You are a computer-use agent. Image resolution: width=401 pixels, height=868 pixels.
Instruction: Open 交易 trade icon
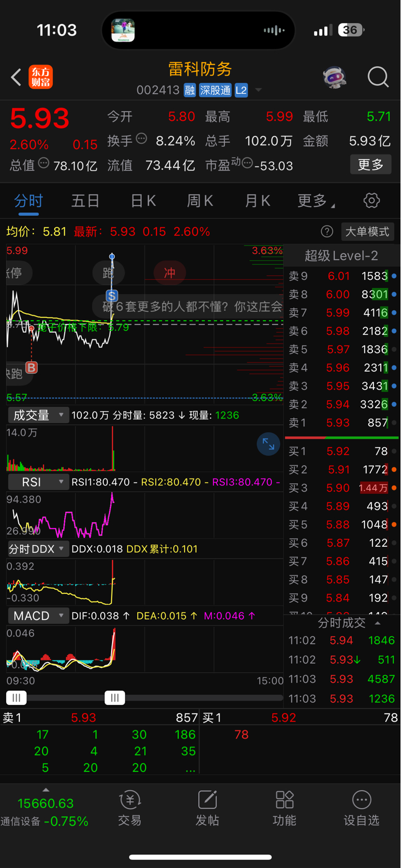point(129,809)
